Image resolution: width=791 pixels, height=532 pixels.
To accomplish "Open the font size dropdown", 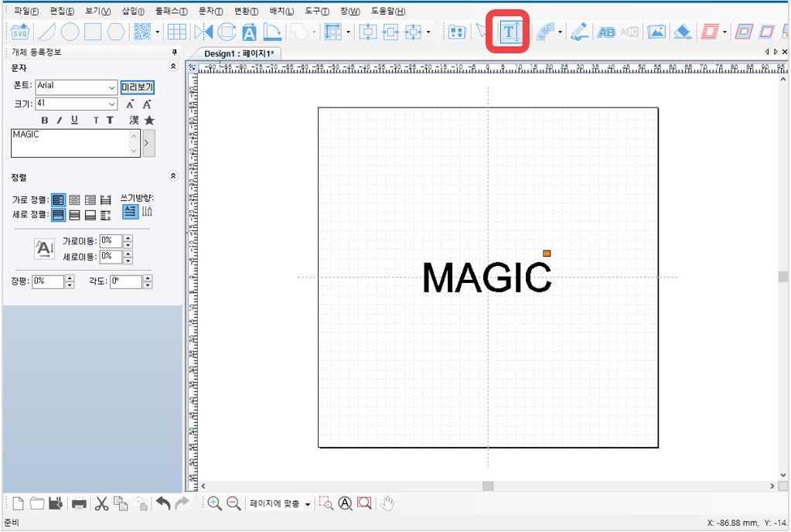I will pyautogui.click(x=112, y=104).
